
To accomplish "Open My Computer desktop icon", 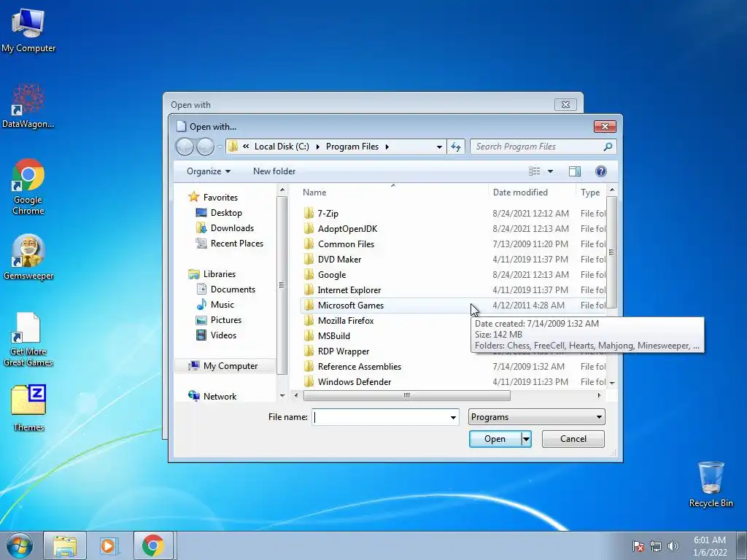I will (x=28, y=31).
